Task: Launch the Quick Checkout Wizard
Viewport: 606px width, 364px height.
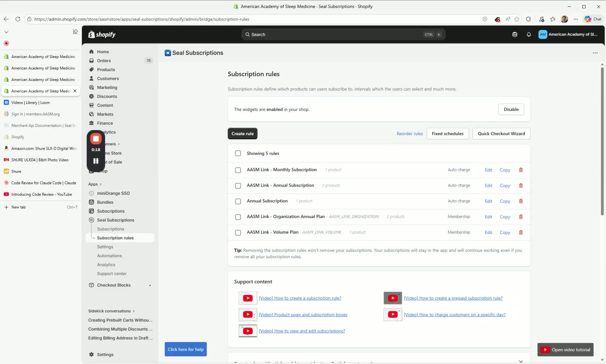Action: pyautogui.click(x=501, y=133)
